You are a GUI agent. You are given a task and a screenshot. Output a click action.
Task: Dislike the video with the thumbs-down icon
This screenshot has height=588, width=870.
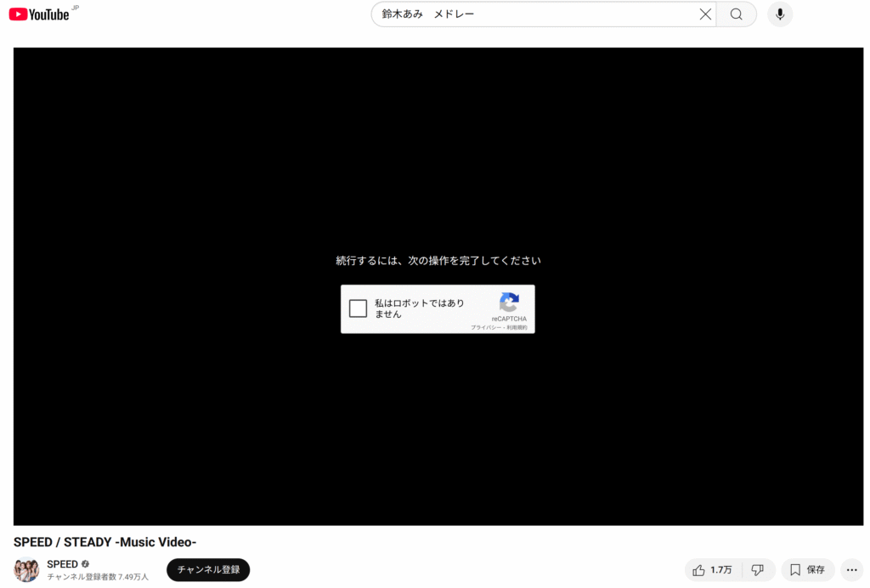[x=758, y=570]
